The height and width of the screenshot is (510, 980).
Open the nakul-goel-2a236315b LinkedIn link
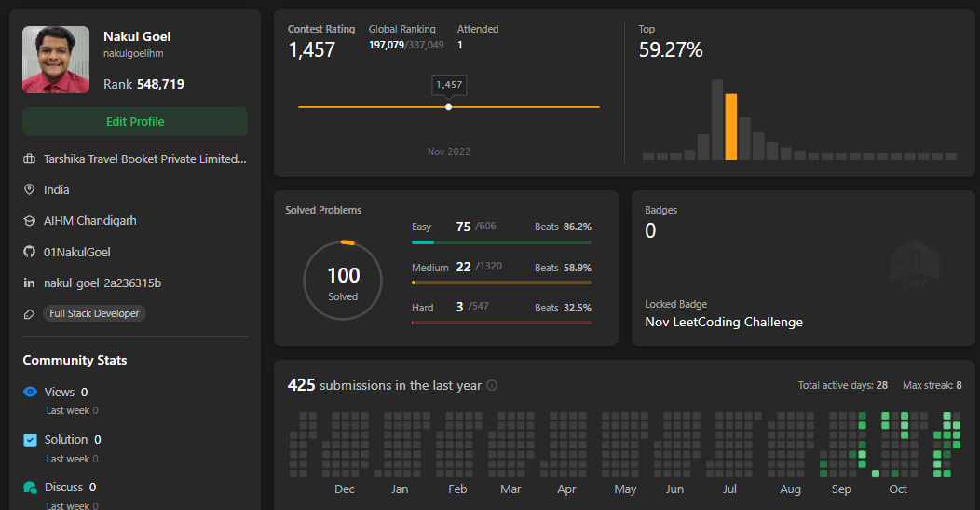[x=102, y=283]
